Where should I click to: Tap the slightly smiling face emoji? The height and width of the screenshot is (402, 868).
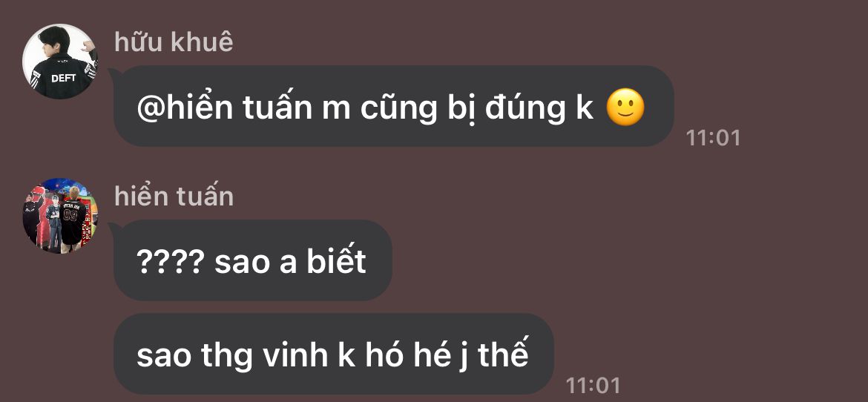point(625,107)
